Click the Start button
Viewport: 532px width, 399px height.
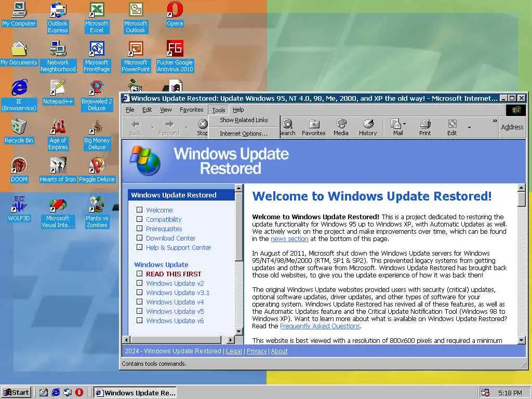point(16,393)
